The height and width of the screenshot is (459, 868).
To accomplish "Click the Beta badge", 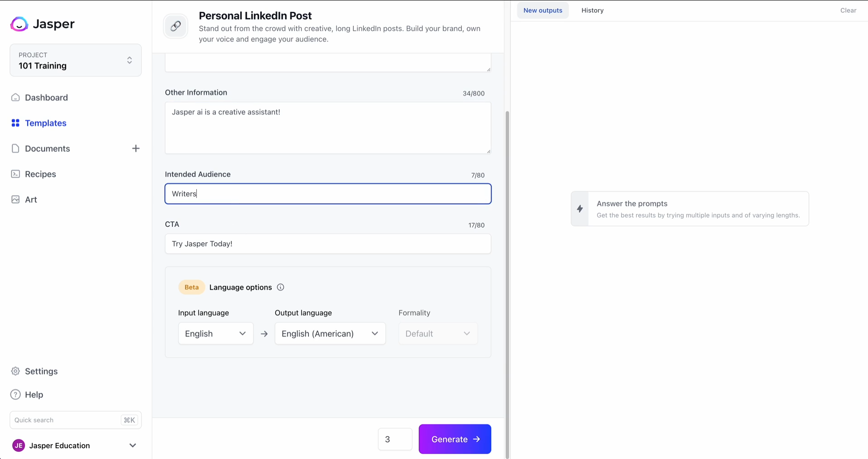I will pos(191,287).
